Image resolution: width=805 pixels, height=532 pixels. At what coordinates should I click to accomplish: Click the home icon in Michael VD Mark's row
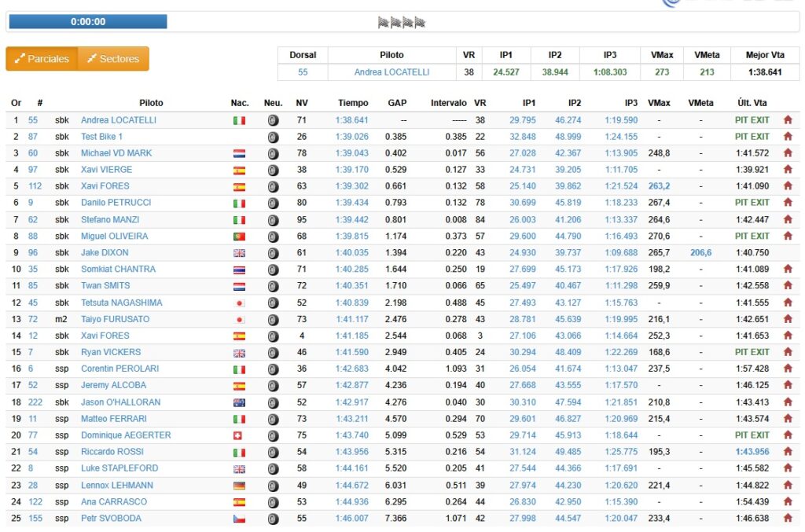click(787, 153)
